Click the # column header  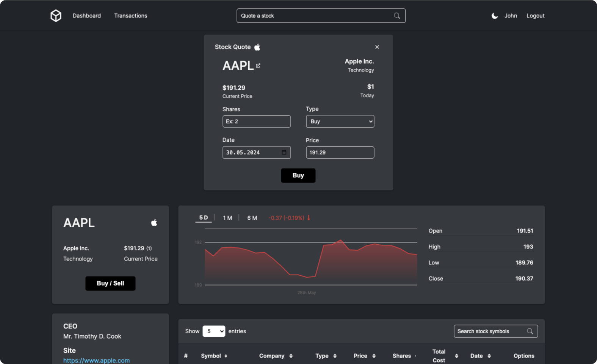(186, 356)
